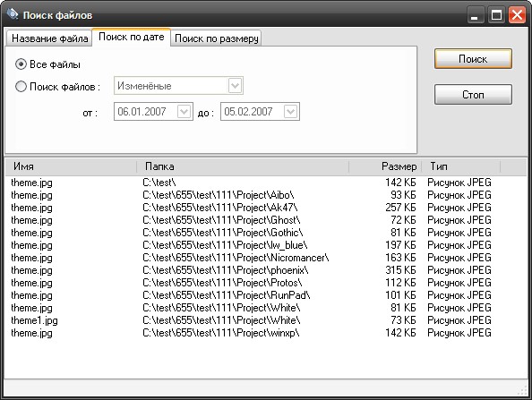This screenshot has height=400, width=532.
Task: Click the folder path ending in Project\Aibo\
Action: 219,195
